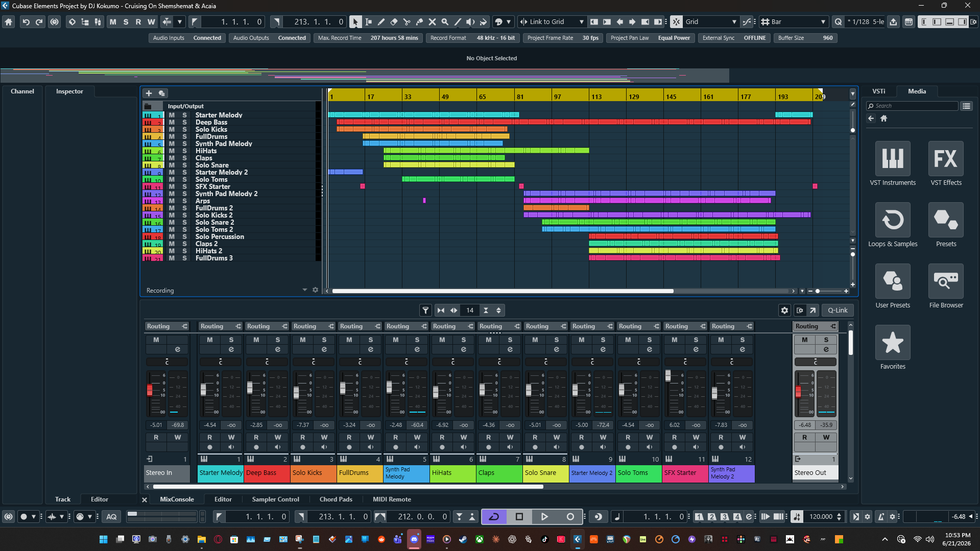Undo the last action in the toolbar

(x=26, y=22)
